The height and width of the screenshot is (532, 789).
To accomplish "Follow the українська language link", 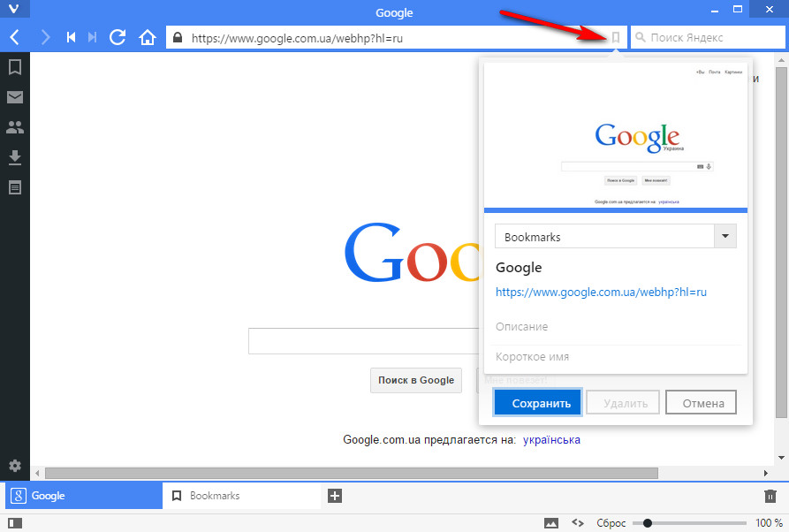I will 551,440.
